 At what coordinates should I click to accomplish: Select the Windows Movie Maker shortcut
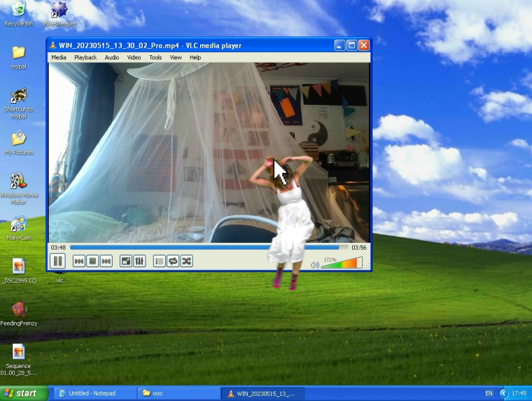pos(19,189)
